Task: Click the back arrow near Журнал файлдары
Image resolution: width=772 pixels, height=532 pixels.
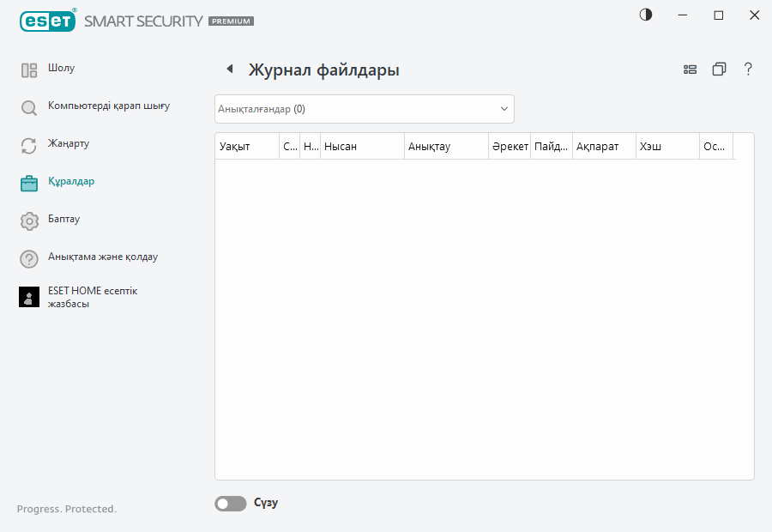Action: pyautogui.click(x=228, y=69)
